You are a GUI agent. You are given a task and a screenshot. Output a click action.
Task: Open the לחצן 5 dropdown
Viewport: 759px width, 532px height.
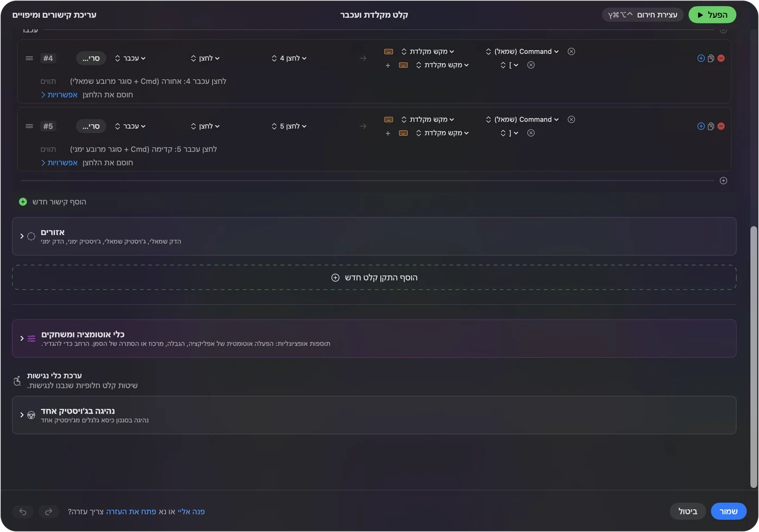(290, 126)
